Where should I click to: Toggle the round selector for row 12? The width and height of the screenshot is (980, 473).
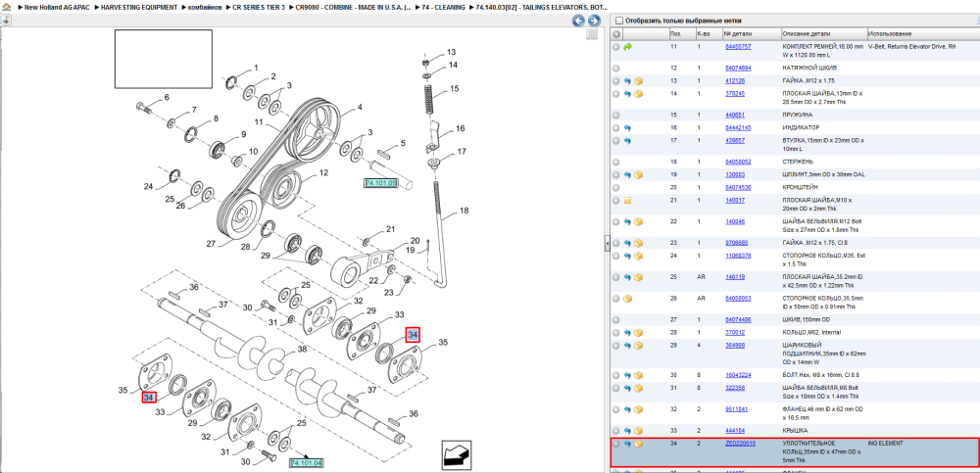pyautogui.click(x=616, y=69)
